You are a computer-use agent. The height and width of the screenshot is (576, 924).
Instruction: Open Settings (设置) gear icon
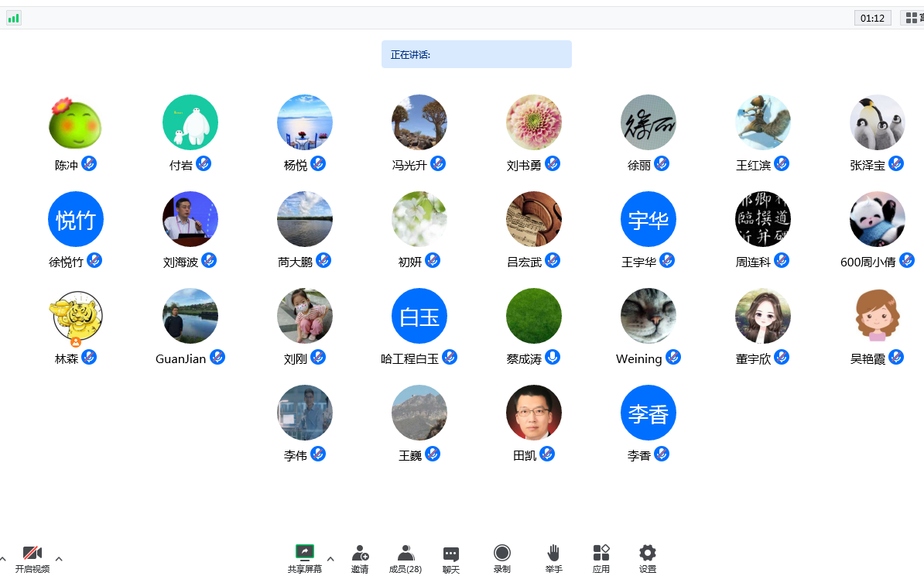[x=648, y=552]
